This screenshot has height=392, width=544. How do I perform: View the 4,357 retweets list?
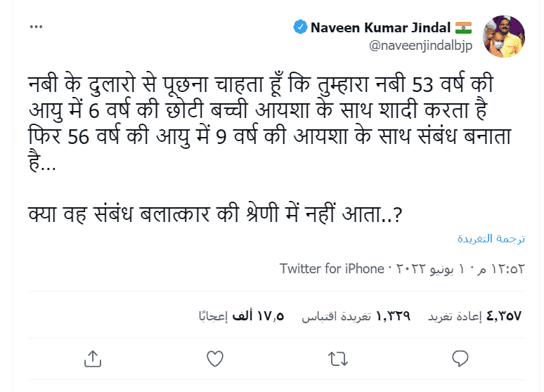[475, 316]
